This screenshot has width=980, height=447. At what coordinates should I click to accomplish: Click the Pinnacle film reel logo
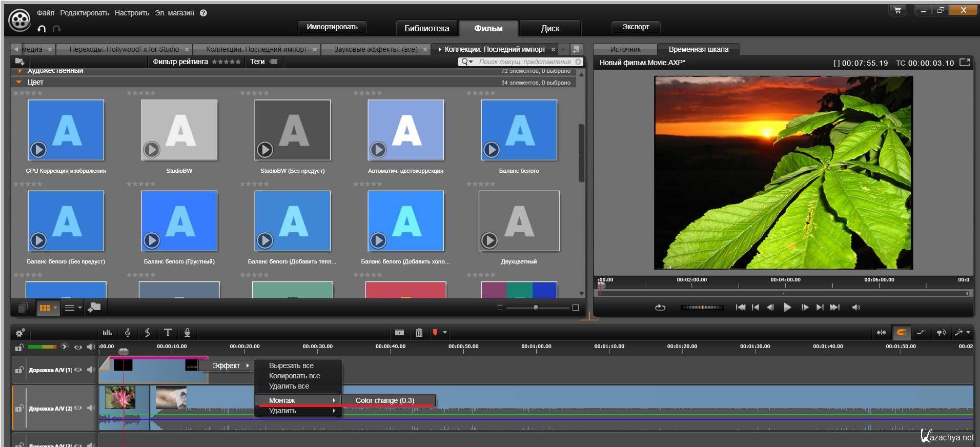point(19,21)
